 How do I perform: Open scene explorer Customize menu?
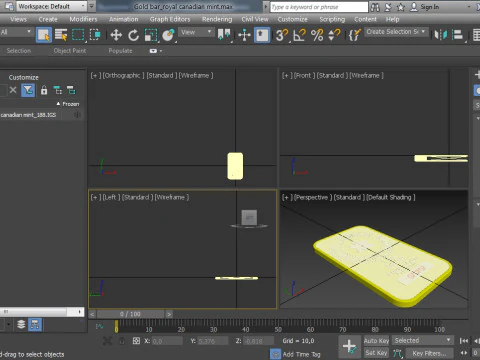23,77
